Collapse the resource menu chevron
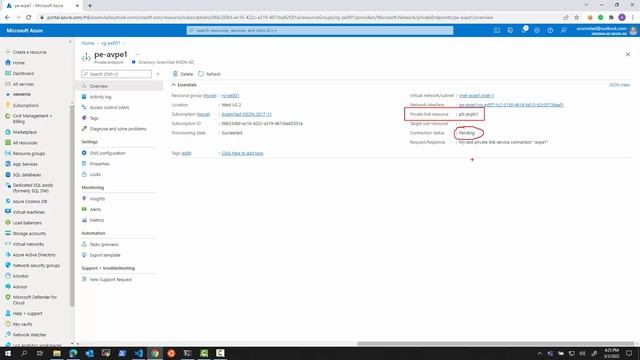This screenshot has width=640, height=360. click(x=158, y=74)
